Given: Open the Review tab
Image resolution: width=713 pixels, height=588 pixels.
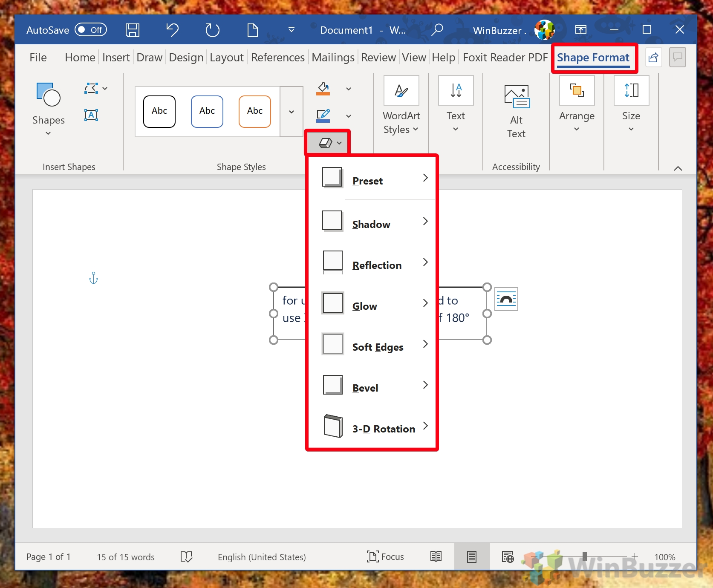Looking at the screenshot, I should 378,58.
